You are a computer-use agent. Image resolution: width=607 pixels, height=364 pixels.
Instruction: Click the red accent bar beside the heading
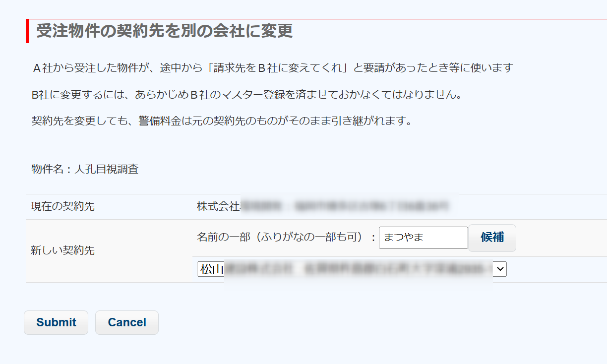(x=27, y=31)
